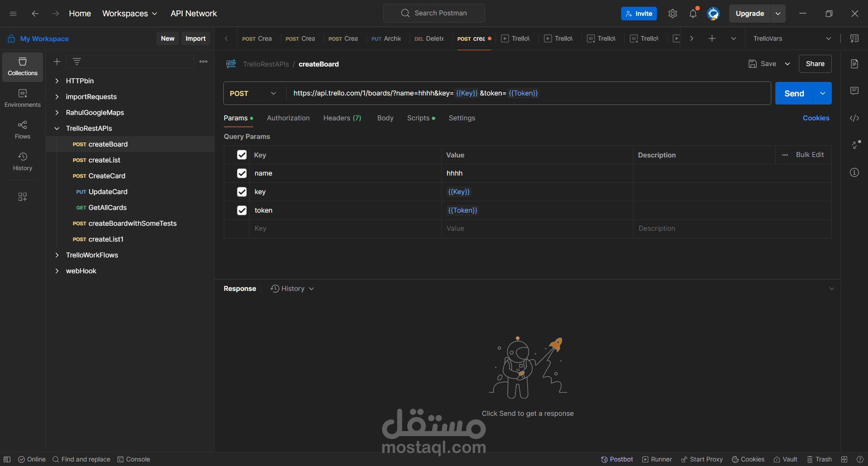Open Postbot from the status bar

617,459
